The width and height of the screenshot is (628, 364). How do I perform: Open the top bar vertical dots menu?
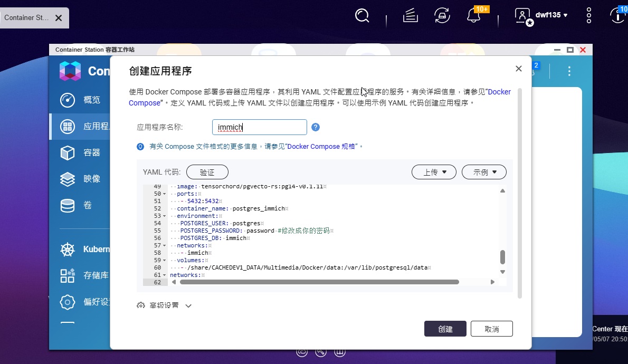point(589,15)
